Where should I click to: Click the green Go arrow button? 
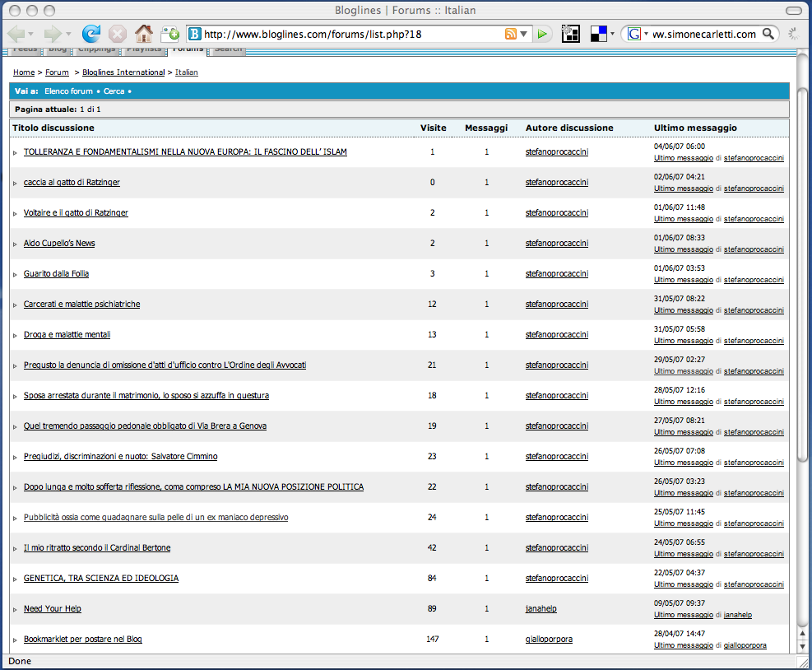click(542, 35)
